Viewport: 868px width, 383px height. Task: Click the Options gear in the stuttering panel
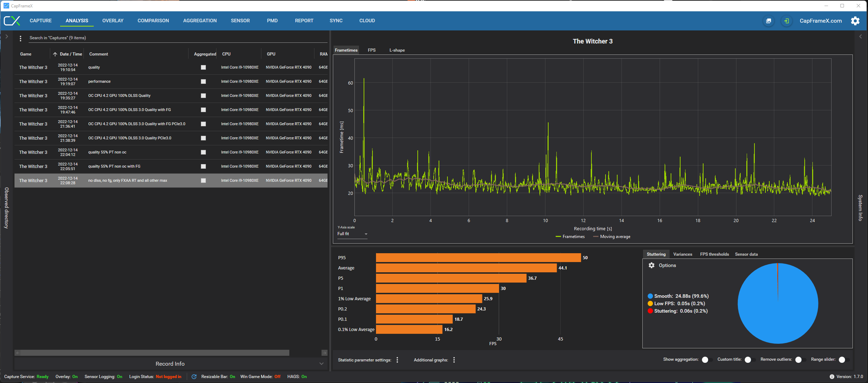click(651, 265)
